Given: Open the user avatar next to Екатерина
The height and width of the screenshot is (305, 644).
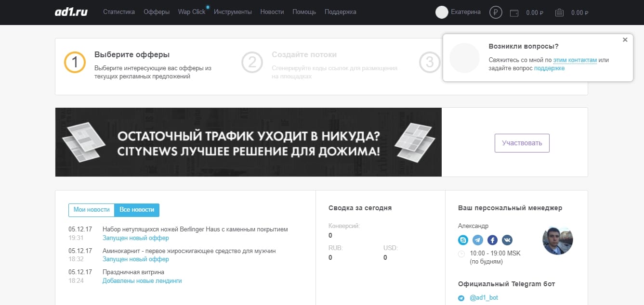Looking at the screenshot, I should (x=442, y=13).
